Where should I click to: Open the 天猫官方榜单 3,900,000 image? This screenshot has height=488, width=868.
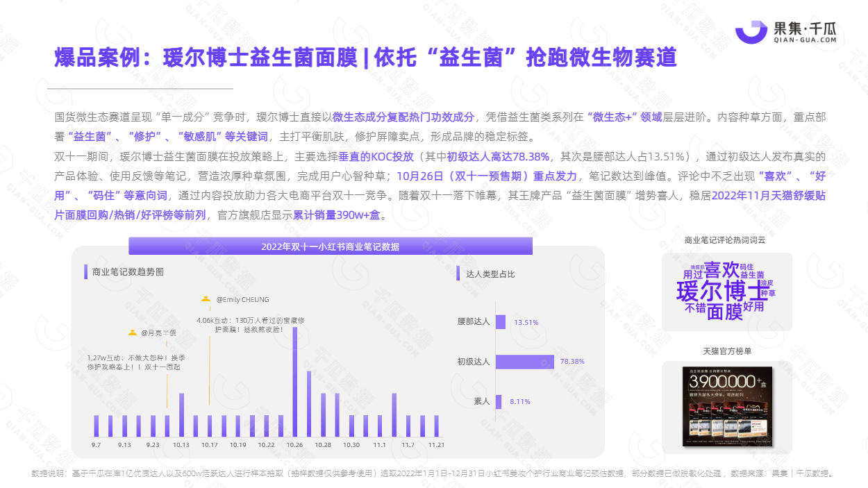point(727,407)
